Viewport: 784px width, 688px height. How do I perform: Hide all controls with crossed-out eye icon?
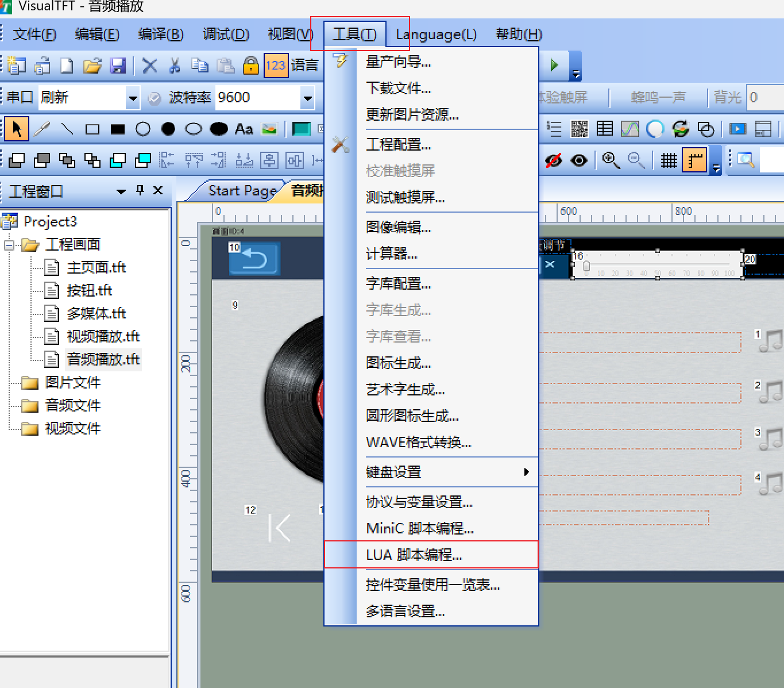pos(553,160)
